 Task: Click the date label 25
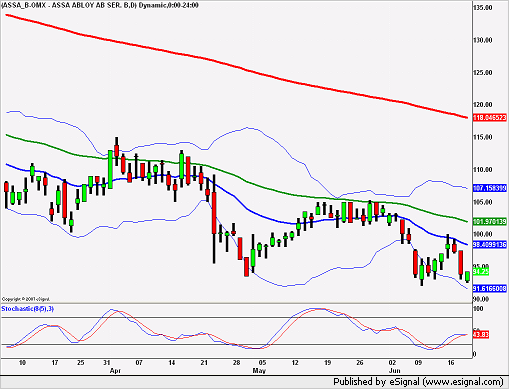click(81, 363)
